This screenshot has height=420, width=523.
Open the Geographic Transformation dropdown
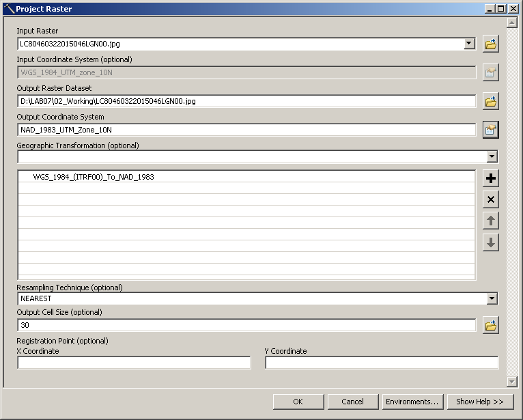coord(492,157)
